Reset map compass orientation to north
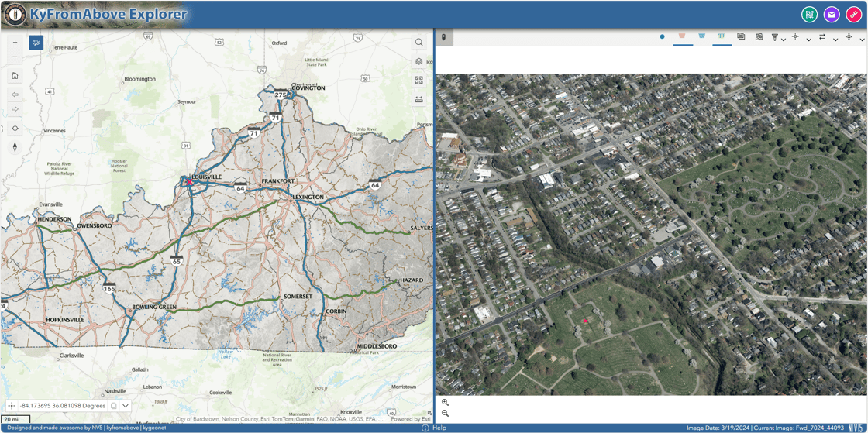This screenshot has height=433, width=868. tap(15, 147)
